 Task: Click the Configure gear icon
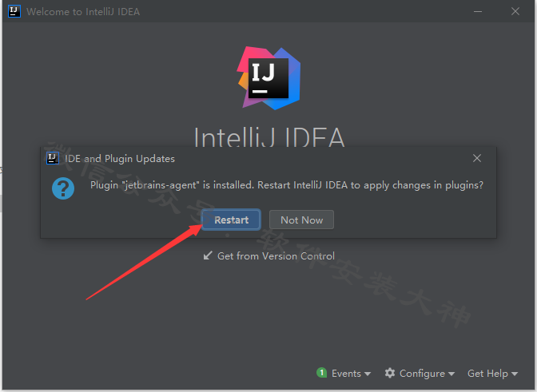click(x=390, y=373)
